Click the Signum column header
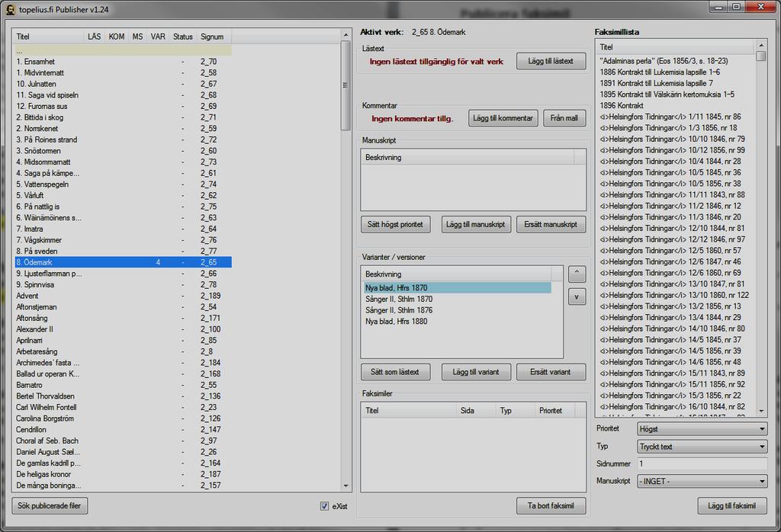This screenshot has width=781, height=532. 214,37
